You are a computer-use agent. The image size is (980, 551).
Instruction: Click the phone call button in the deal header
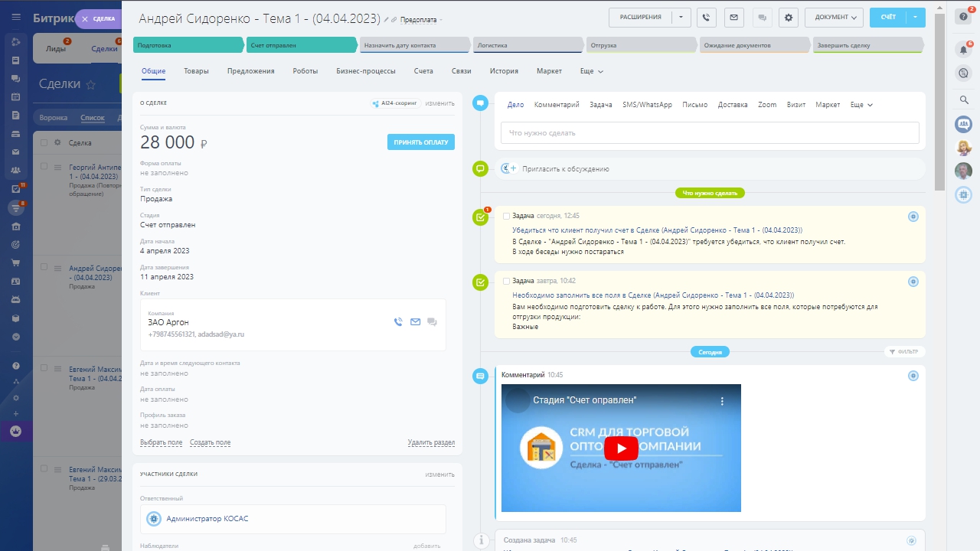[706, 18]
